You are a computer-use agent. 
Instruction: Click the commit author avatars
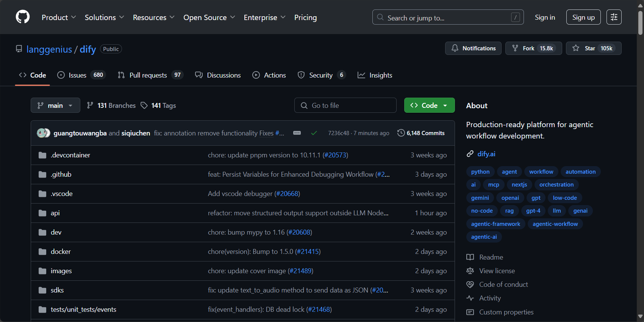pos(44,133)
